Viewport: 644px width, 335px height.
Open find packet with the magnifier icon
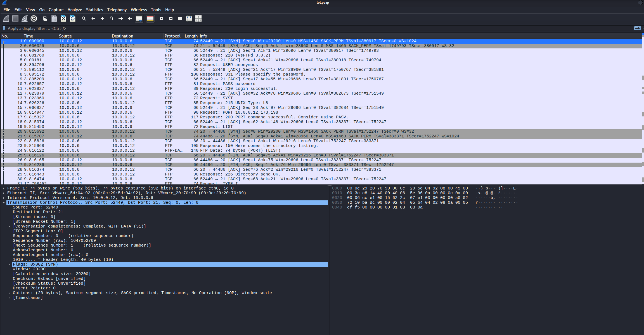(84, 18)
